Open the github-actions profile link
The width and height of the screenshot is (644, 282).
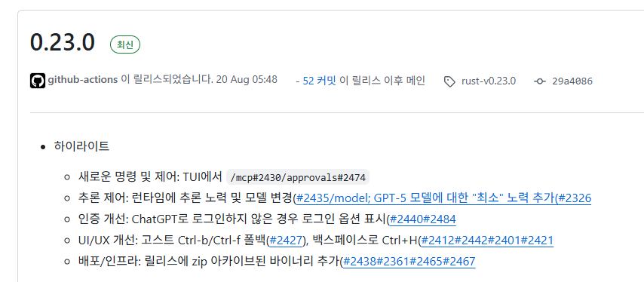click(83, 80)
